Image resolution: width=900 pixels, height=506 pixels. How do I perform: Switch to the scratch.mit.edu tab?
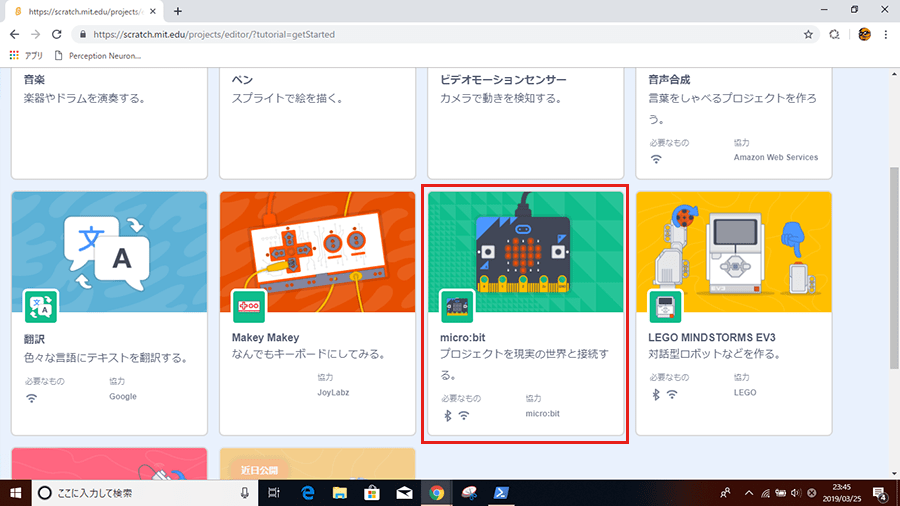84,11
